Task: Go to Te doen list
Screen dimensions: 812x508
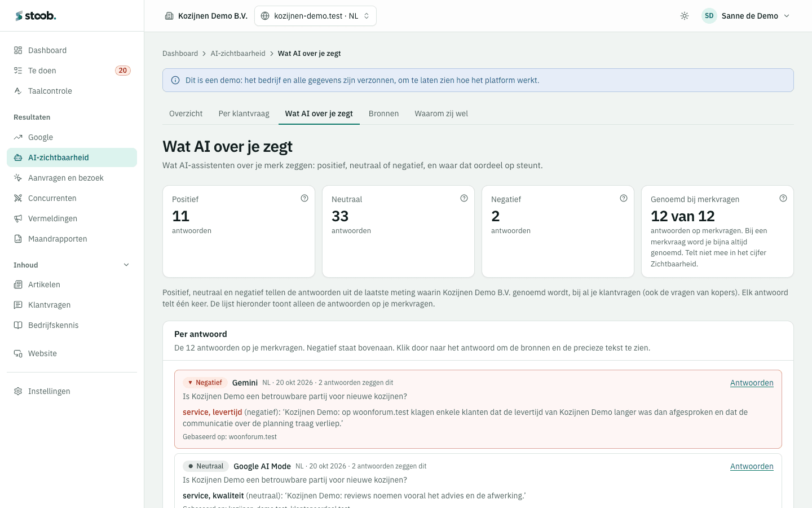Action: coord(72,71)
